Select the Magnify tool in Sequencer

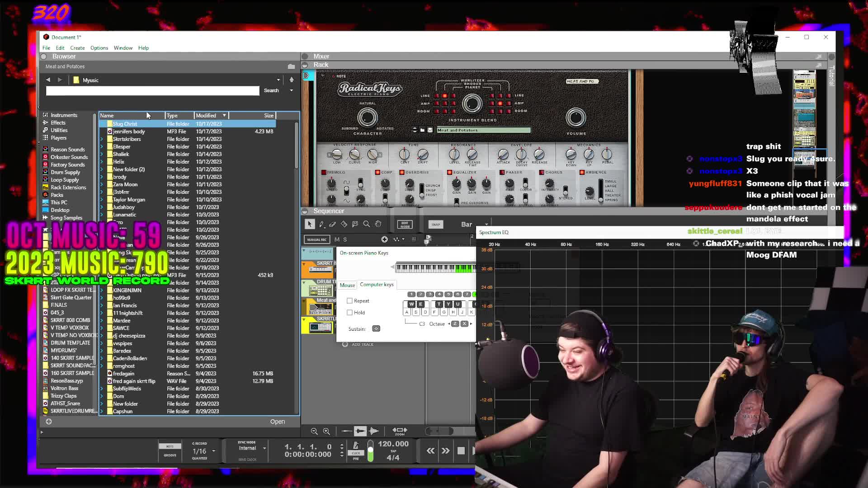pyautogui.click(x=367, y=224)
